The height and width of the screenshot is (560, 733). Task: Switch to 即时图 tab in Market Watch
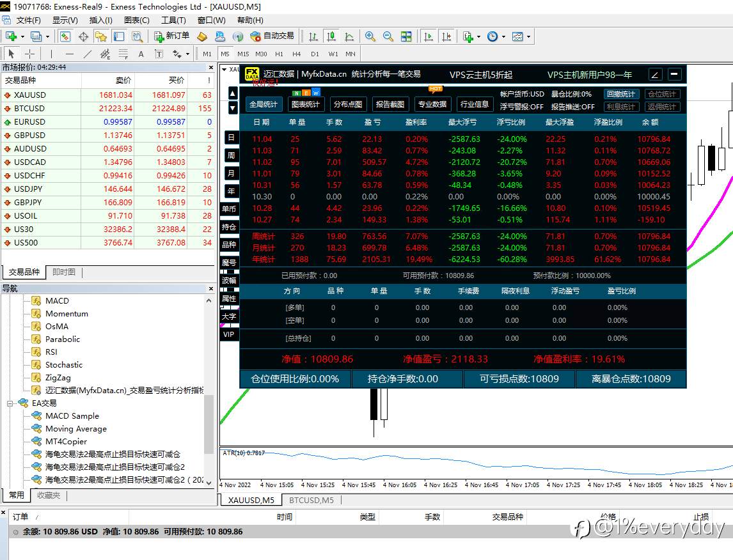(x=64, y=272)
